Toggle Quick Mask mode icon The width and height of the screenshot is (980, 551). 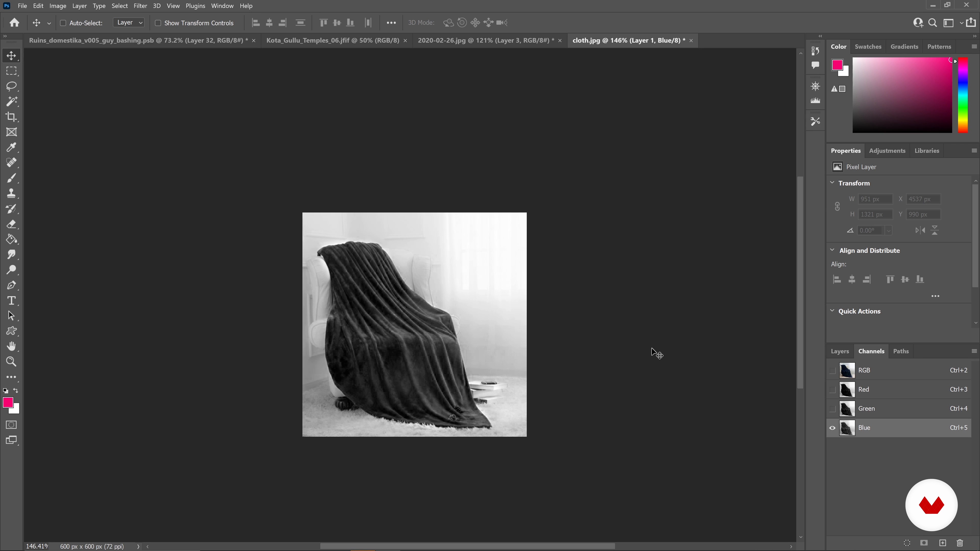[x=11, y=425]
